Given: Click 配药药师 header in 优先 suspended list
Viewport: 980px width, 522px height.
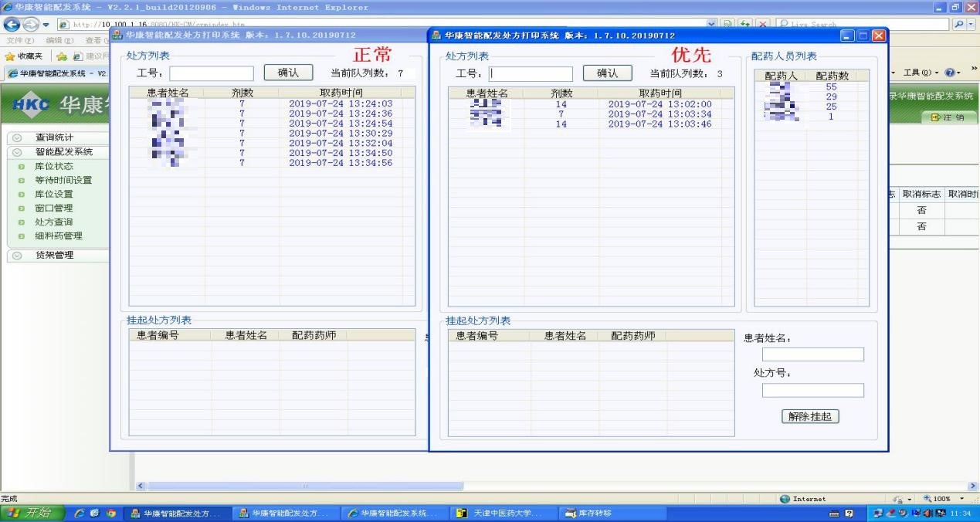Looking at the screenshot, I should 632,336.
